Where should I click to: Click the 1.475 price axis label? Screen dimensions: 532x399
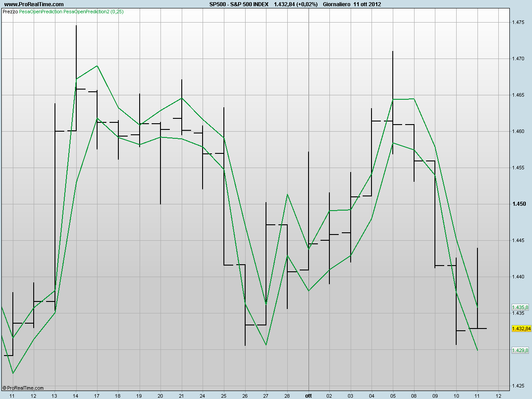[518, 22]
